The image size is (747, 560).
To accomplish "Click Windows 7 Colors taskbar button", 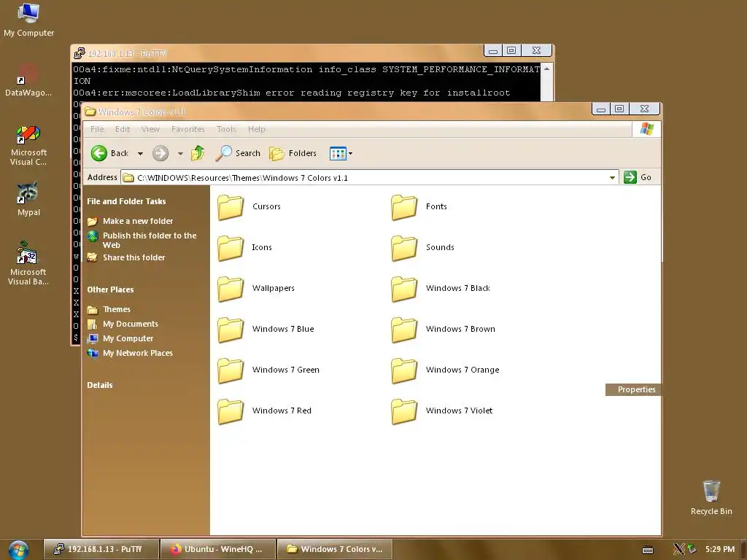I will pos(335,549).
